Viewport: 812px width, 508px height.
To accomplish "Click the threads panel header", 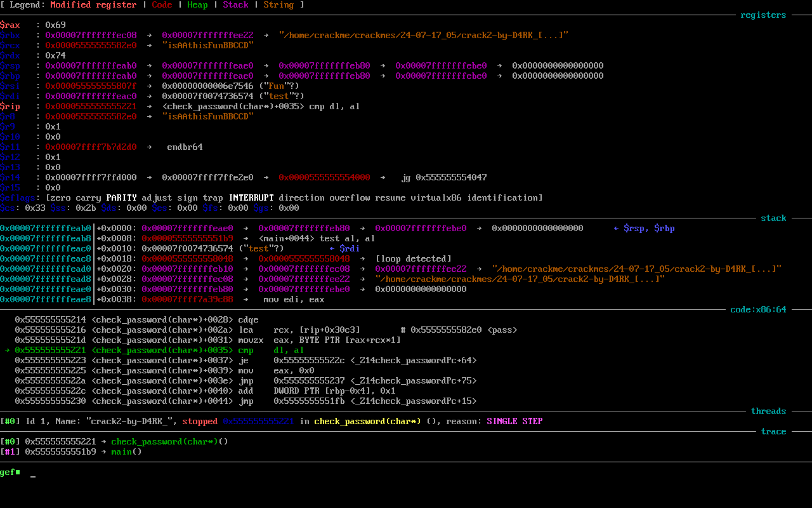I will pos(768,411).
